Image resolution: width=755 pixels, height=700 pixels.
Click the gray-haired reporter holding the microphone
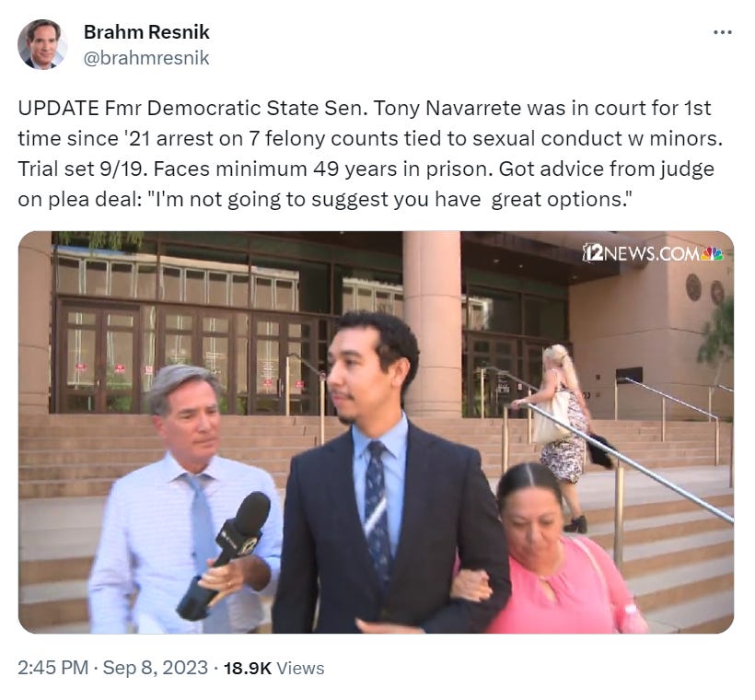pos(185,501)
